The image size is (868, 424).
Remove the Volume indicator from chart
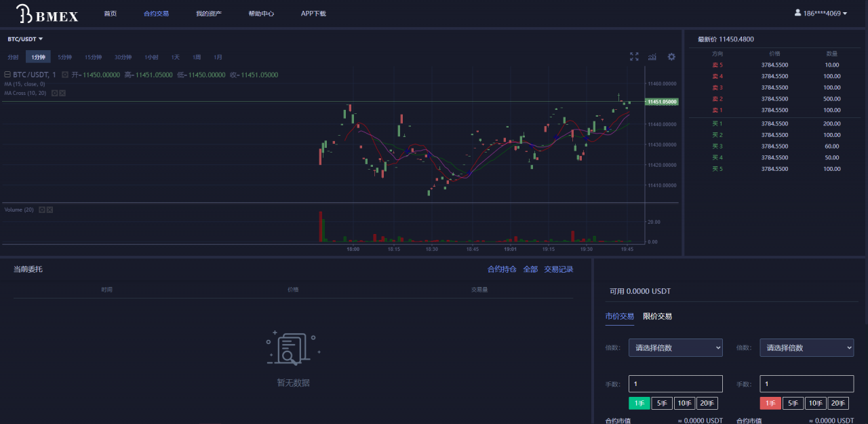tap(50, 210)
